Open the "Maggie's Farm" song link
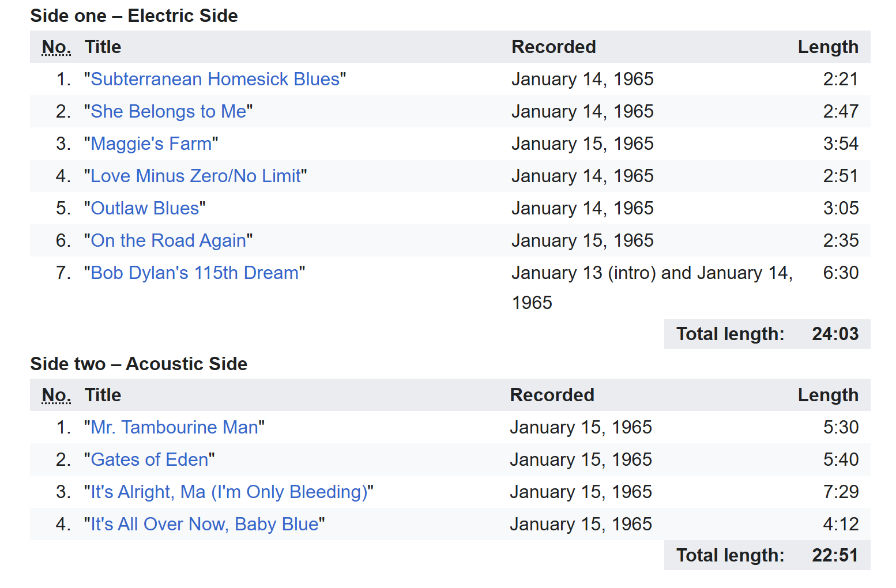Viewport: 896px width, 588px height. [x=151, y=144]
